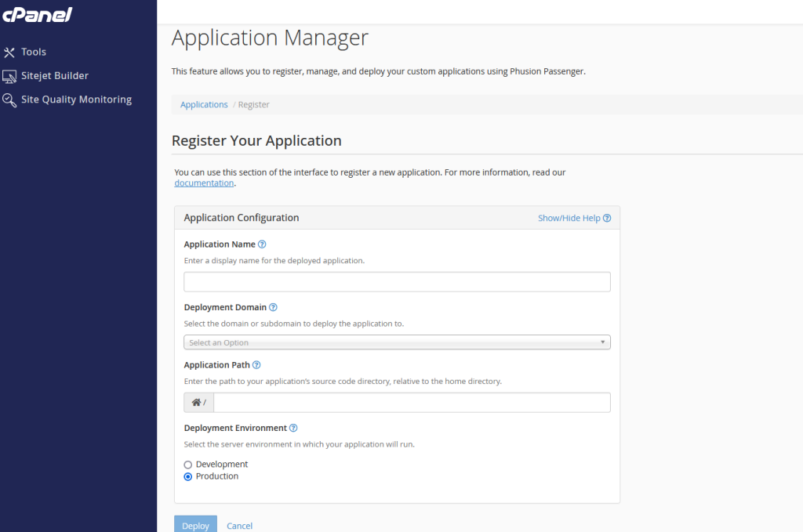Click help icon beside Deployment Domain

(273, 308)
